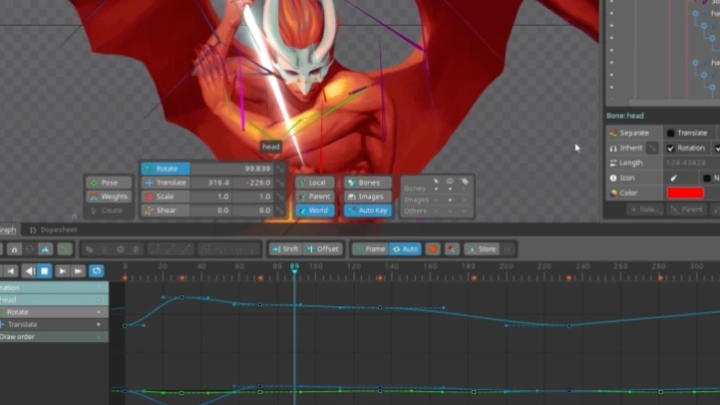Toggle the loop playback button
This screenshot has height=405, width=720.
pyautogui.click(x=96, y=271)
